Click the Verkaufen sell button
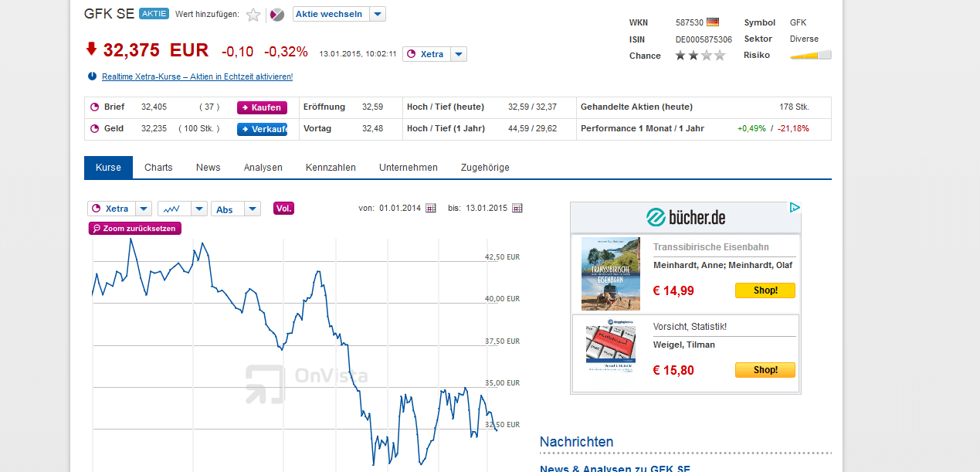 [x=262, y=129]
